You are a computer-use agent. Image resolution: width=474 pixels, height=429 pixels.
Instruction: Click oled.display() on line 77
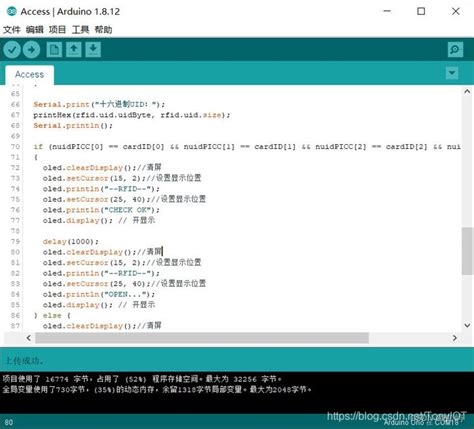99,220
